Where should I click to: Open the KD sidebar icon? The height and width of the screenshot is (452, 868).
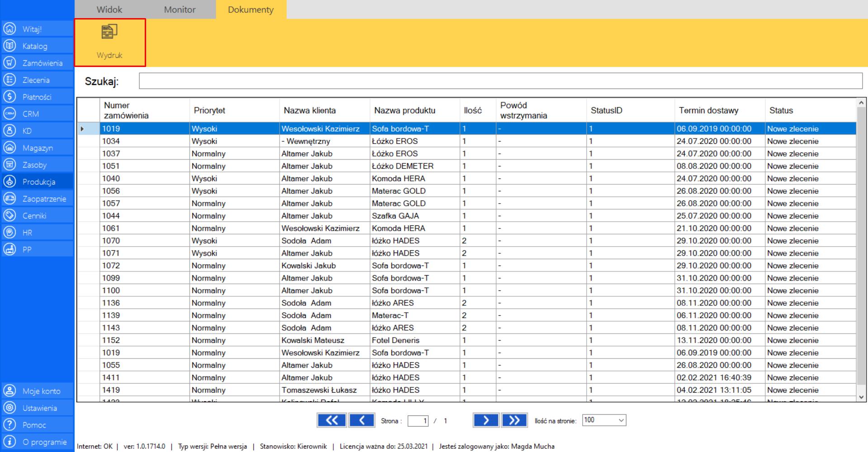(9, 131)
